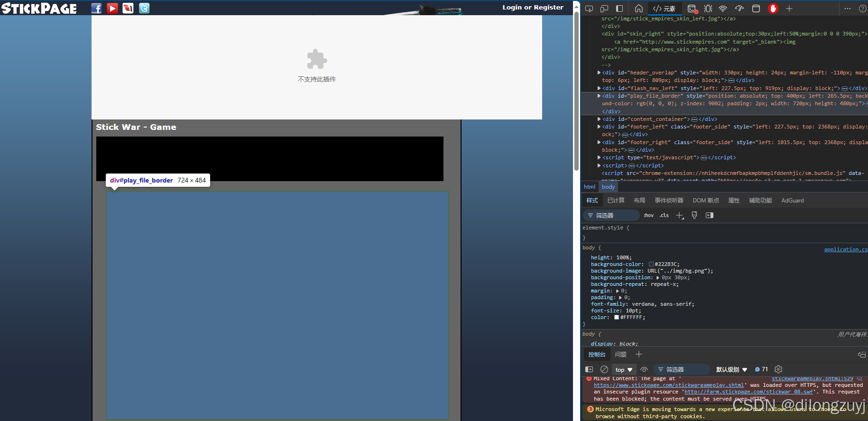Click the console 筛选器 filter field
The width and height of the screenshot is (868, 421).
tap(682, 369)
